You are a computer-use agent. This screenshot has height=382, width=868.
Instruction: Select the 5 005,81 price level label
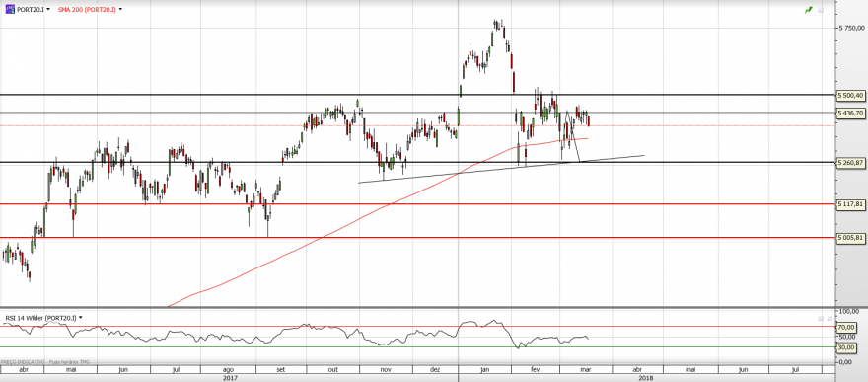tap(850, 238)
